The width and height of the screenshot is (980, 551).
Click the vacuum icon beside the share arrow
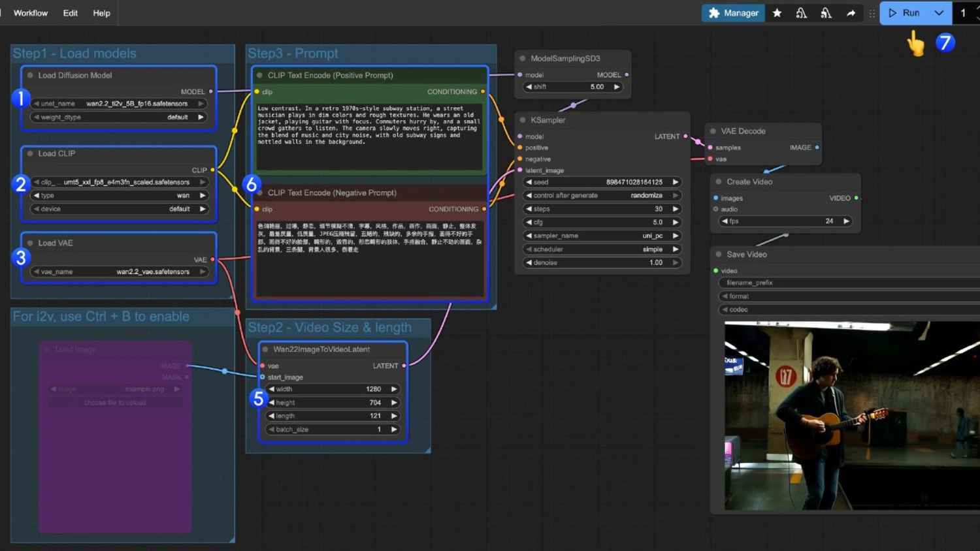[826, 13]
